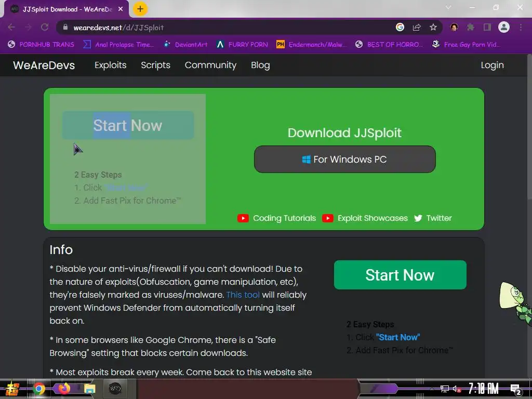This screenshot has height=399, width=532.
Task: Click the WeAreDevs app taskbar icon
Action: pos(115,389)
